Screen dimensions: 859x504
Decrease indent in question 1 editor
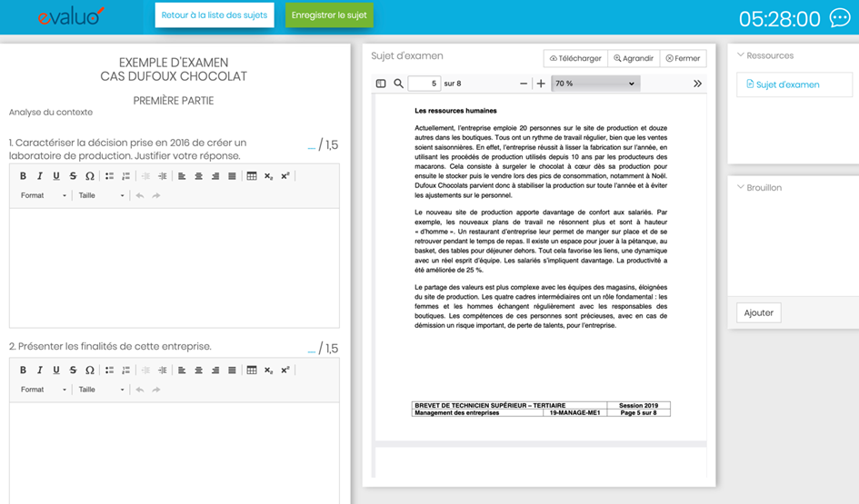click(145, 176)
